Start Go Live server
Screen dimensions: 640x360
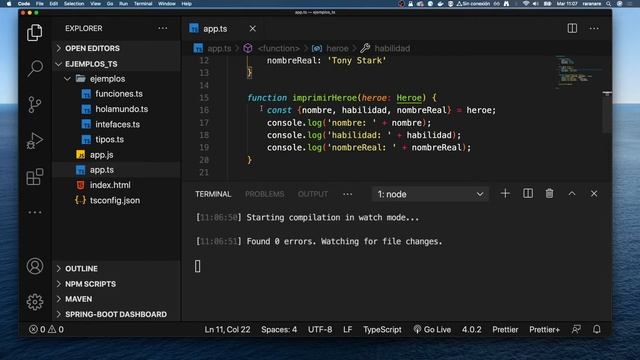(x=432, y=329)
